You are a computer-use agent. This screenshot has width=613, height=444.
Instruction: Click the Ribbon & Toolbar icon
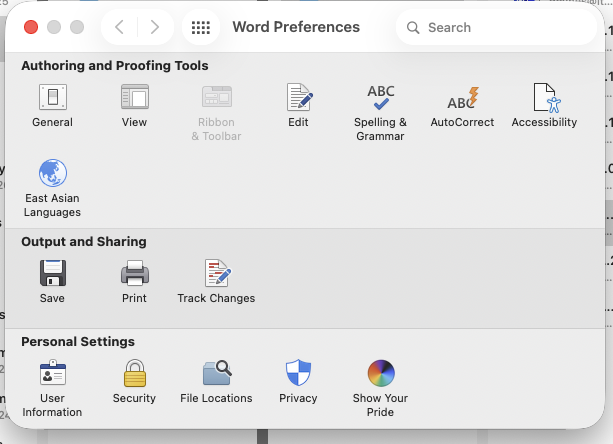(x=217, y=97)
